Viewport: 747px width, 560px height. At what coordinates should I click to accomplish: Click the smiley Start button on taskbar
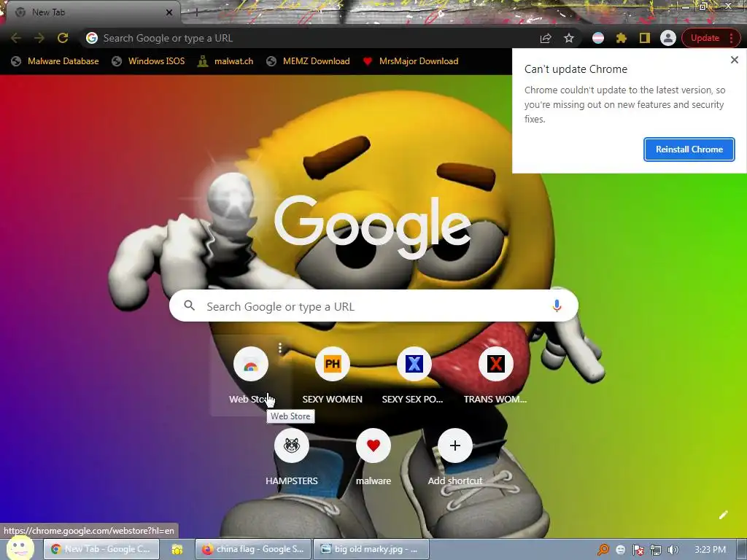[x=20, y=548]
